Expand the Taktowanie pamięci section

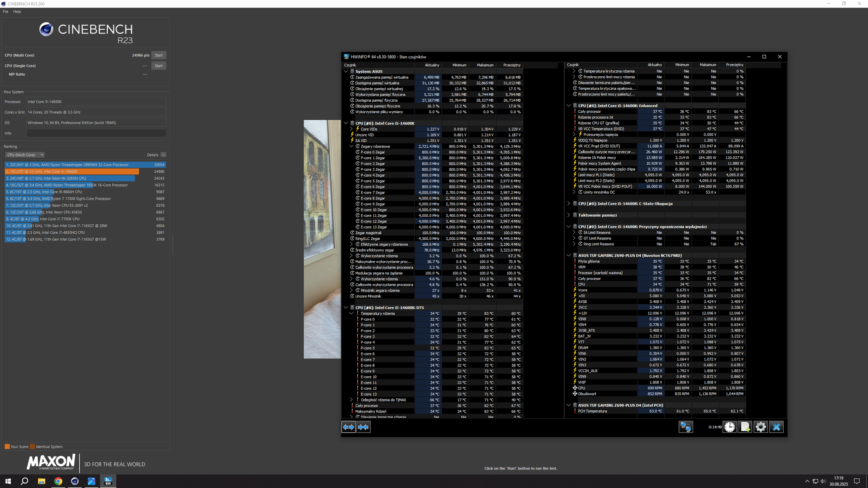point(569,215)
